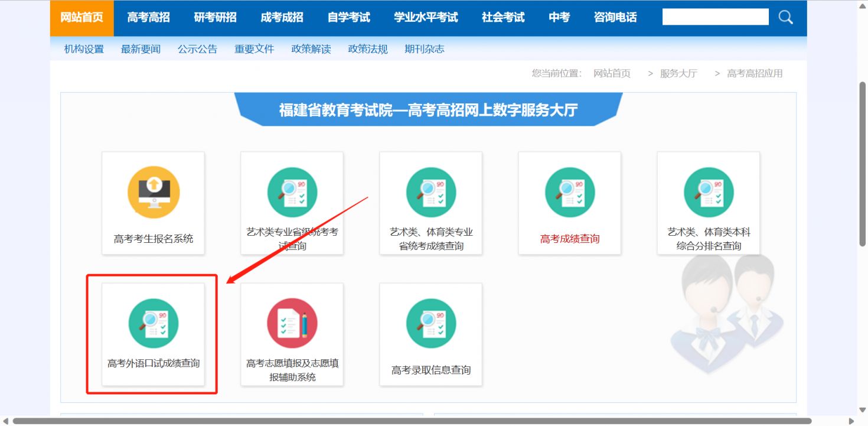Open 高考志愿填报及志愿填报辅助系统 red icon
Screen dimensions: 868x426
pyautogui.click(x=292, y=324)
